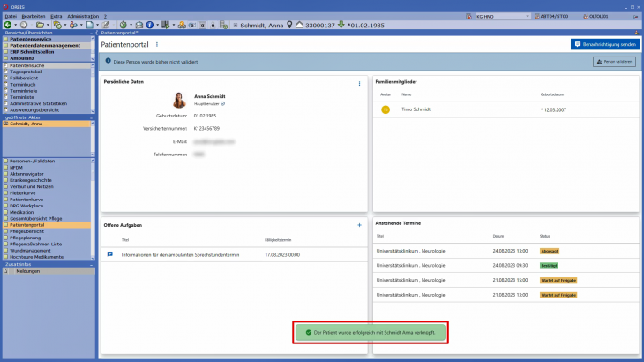Click the Person validieren button
644x362 pixels.
coord(614,62)
